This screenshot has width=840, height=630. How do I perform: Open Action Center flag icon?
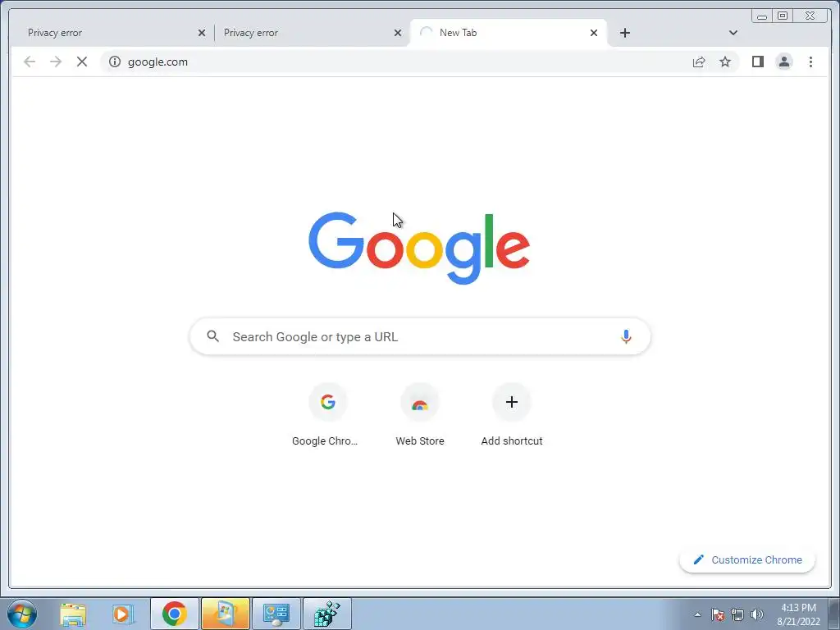click(x=718, y=614)
